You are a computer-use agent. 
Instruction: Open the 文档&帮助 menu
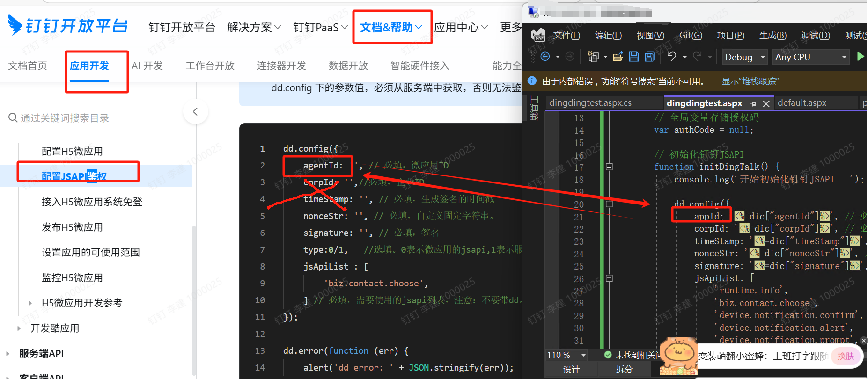391,27
